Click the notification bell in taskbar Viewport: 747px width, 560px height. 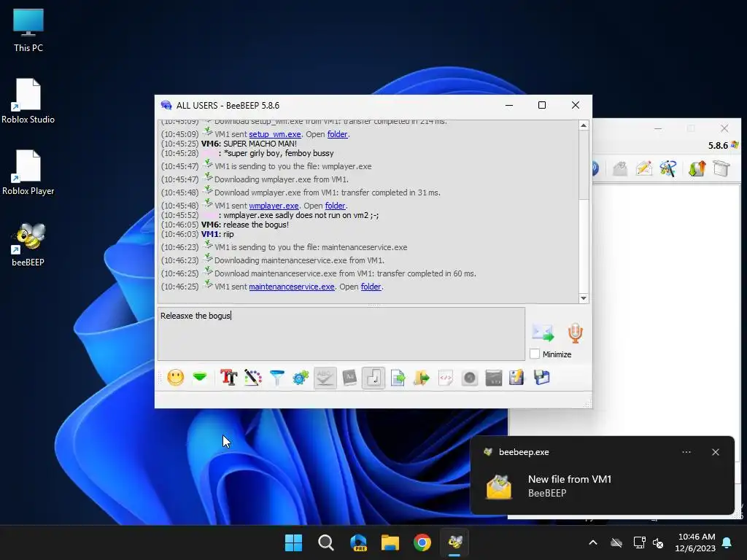(x=727, y=542)
